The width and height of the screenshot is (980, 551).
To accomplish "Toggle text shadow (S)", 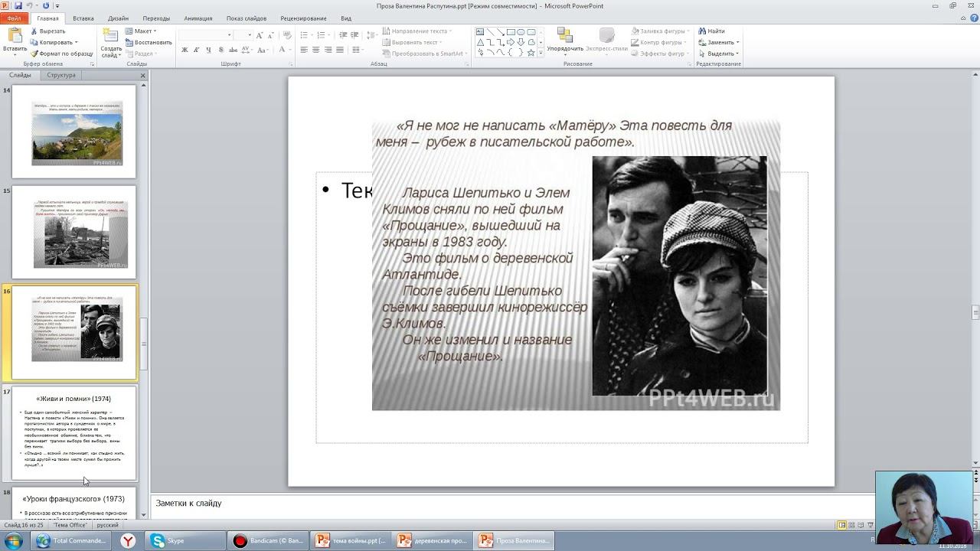I will tap(220, 50).
